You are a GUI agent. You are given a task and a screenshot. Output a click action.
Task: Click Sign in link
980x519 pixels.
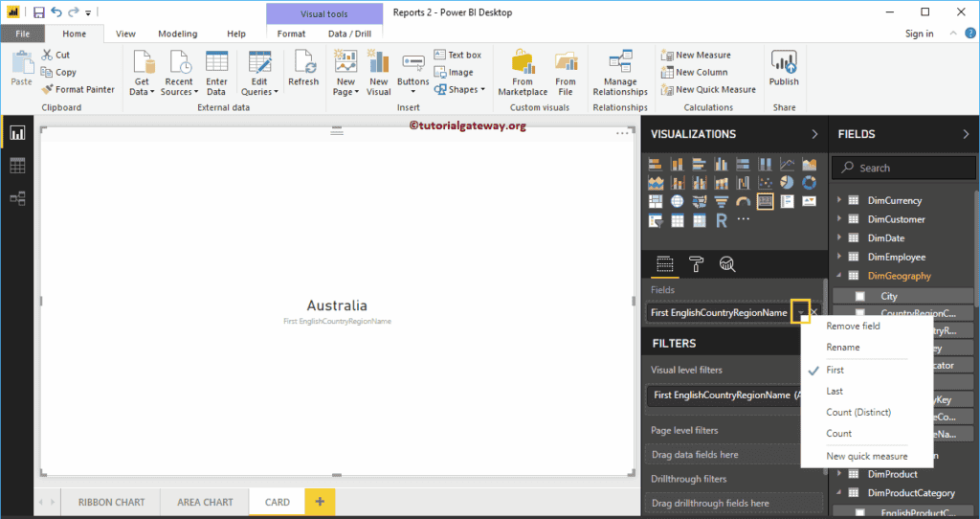pyautogui.click(x=920, y=34)
